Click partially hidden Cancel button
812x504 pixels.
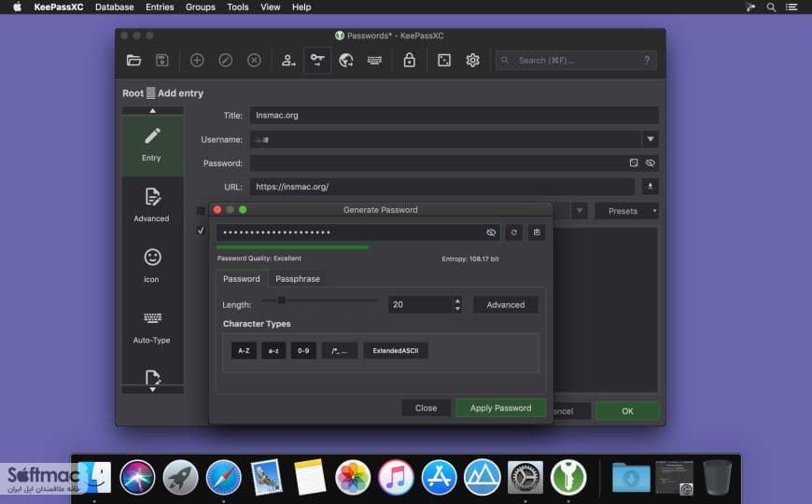point(572,411)
